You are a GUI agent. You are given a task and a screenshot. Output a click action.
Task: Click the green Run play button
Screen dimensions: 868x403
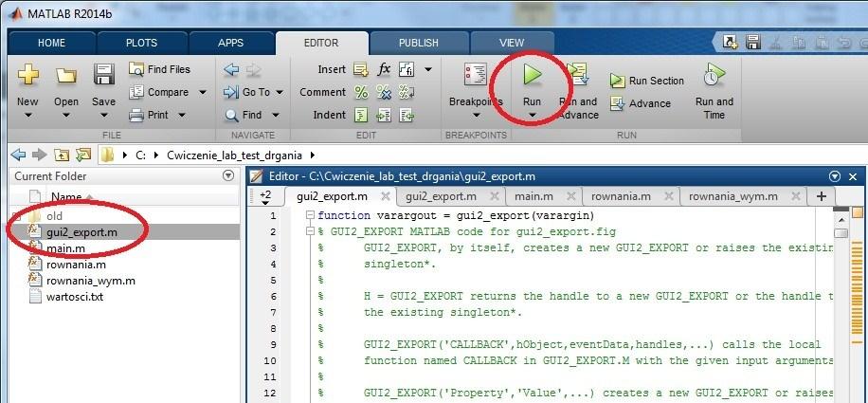[x=532, y=74]
